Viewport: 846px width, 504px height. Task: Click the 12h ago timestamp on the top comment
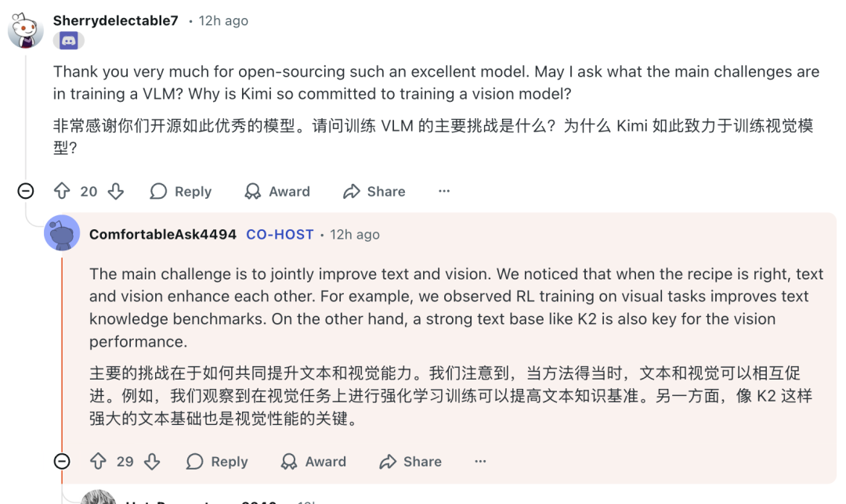(223, 21)
